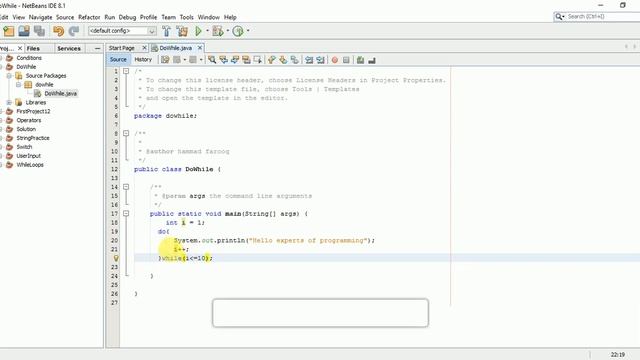Close the DoWhile.java tab
Screen dimensions: 640x360
(200, 48)
